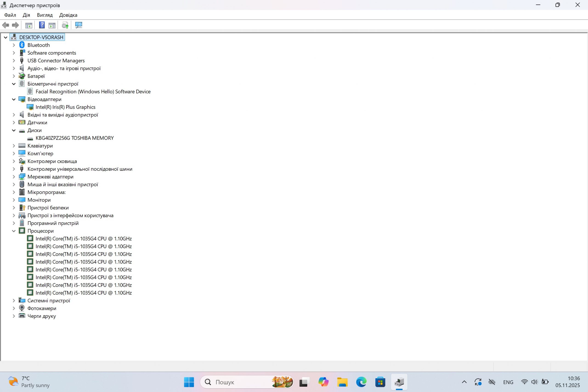This screenshot has width=588, height=392.
Task: Open the Вигляд menu
Action: click(45, 15)
